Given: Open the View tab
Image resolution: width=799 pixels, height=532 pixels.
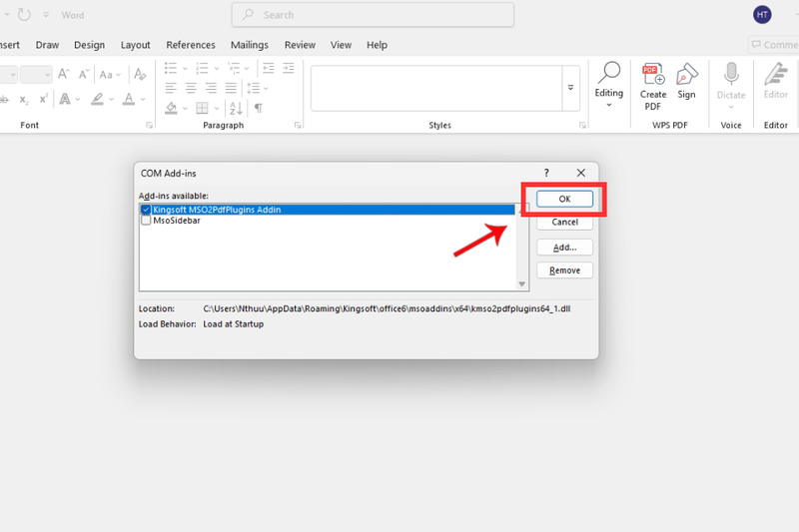Looking at the screenshot, I should coord(341,45).
